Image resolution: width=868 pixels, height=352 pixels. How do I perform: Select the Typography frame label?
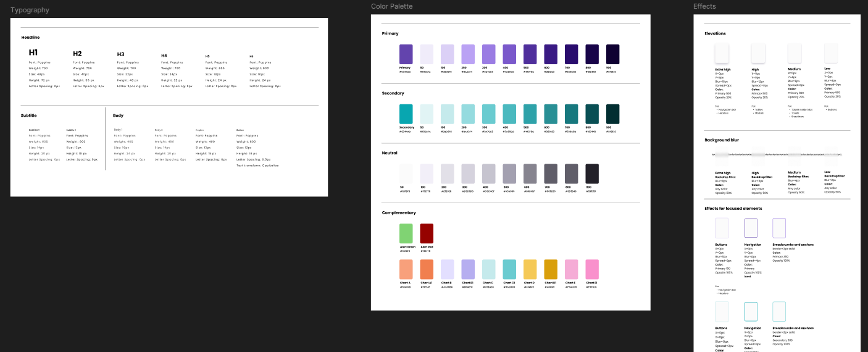30,10
